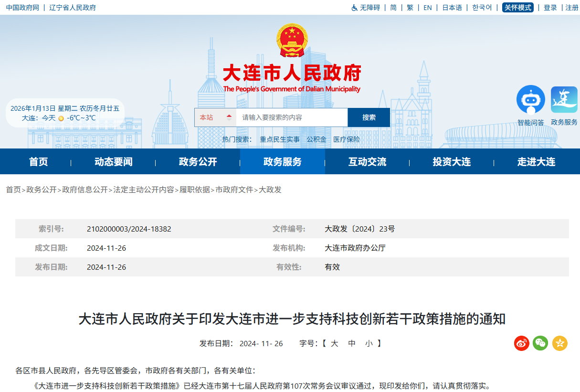Visit the 中国政府网 link
The height and width of the screenshot is (392, 580).
(22, 8)
